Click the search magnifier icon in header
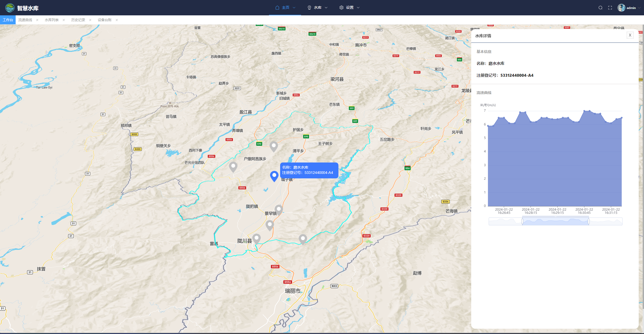The image size is (644, 334). point(600,8)
